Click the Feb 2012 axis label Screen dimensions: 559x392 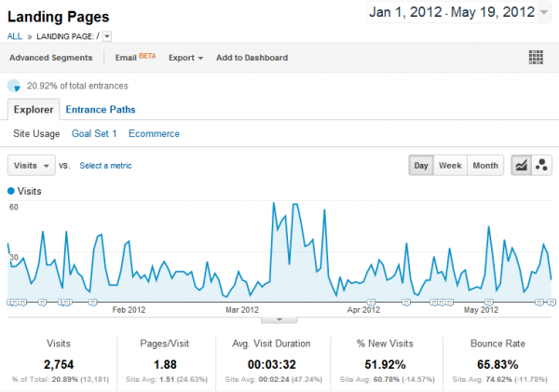click(129, 310)
